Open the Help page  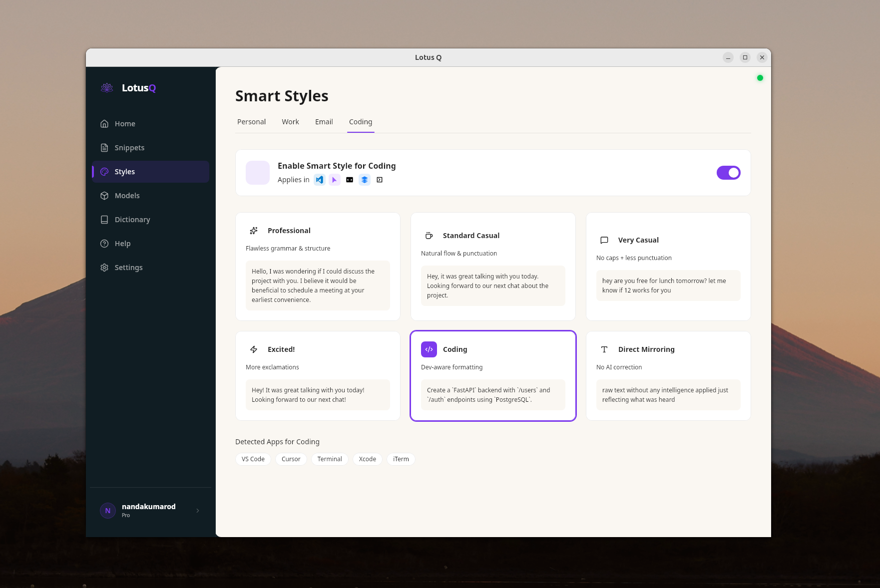pyautogui.click(x=122, y=243)
